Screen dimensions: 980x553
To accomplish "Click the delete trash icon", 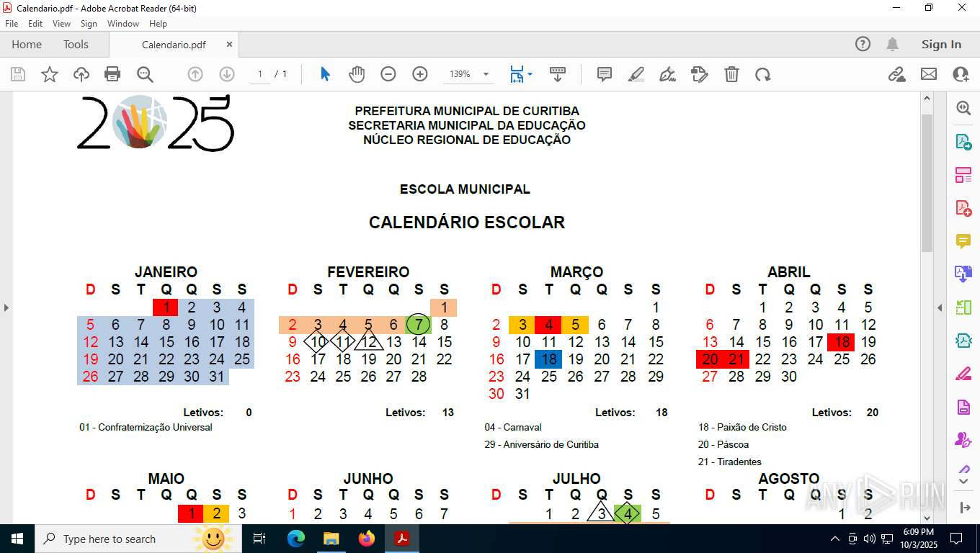I will 731,74.
